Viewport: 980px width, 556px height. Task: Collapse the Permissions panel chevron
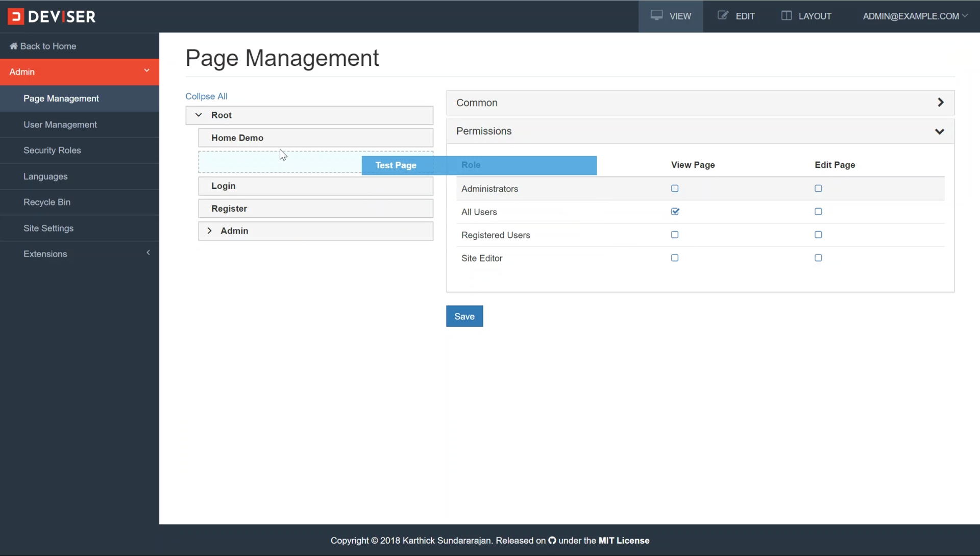tap(939, 131)
